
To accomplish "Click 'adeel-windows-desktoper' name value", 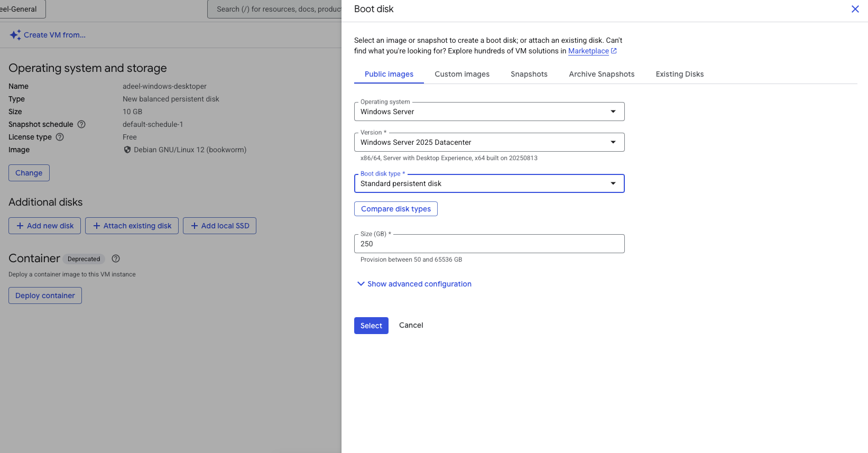I will coord(164,86).
